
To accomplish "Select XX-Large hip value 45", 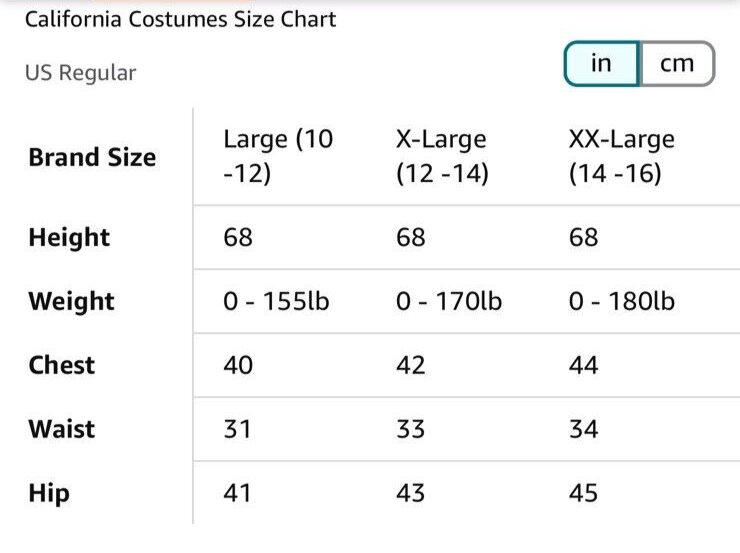I will coord(583,493).
